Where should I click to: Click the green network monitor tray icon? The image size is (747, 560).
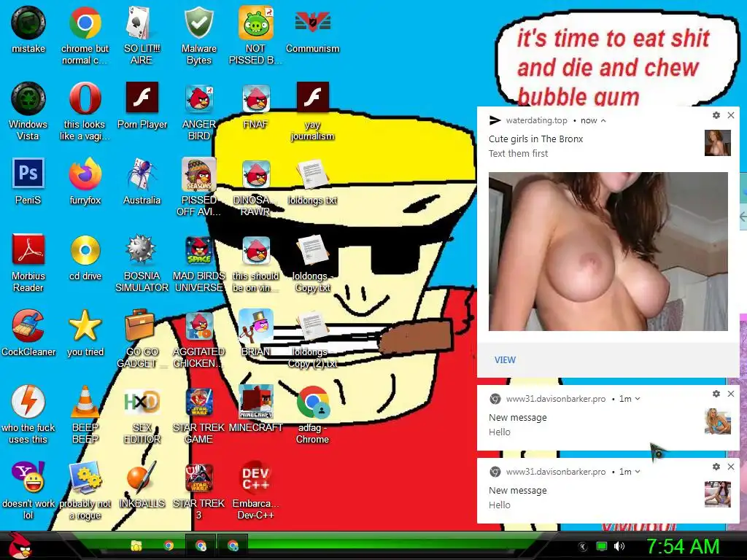click(602, 547)
